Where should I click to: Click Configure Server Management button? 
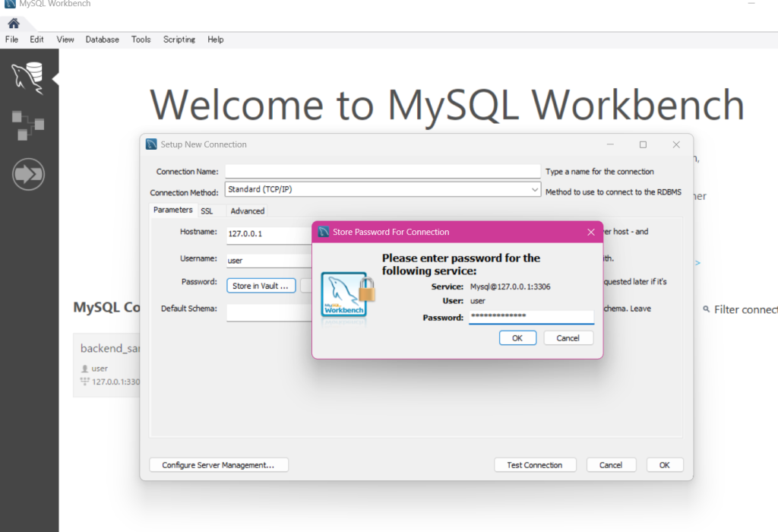tap(218, 465)
